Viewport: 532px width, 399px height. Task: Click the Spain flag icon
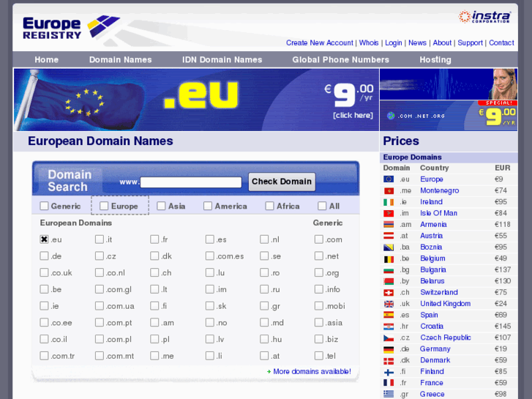coord(389,315)
